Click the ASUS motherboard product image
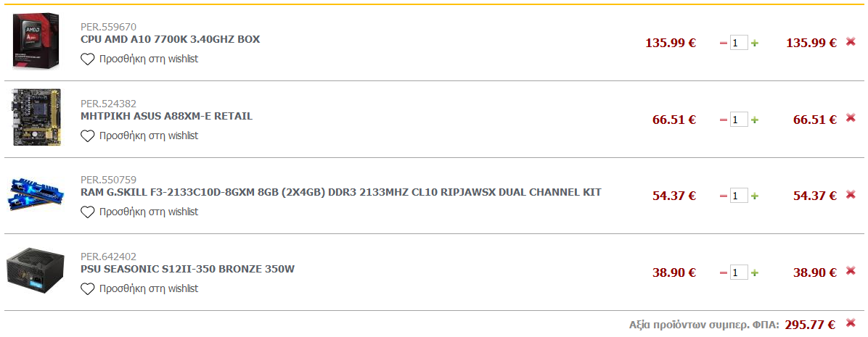Screen dimensions: 868x337 point(36,117)
